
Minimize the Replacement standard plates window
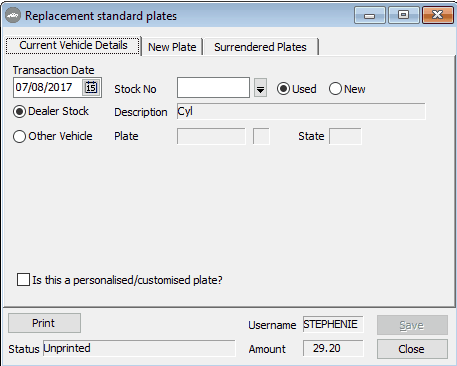(369, 15)
